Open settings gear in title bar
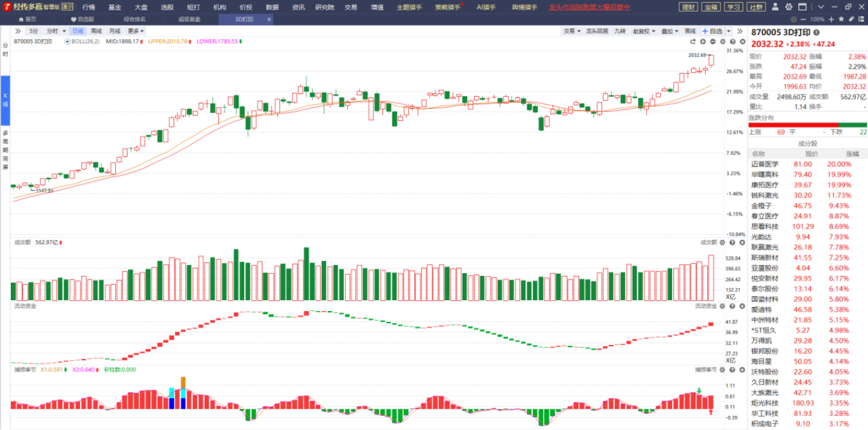868x430 pixels. click(787, 7)
